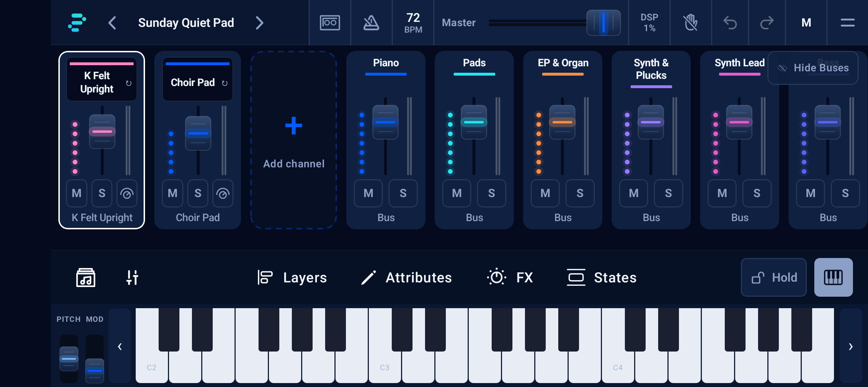Open the song library icon
This screenshot has height=387, width=868.
tap(86, 278)
